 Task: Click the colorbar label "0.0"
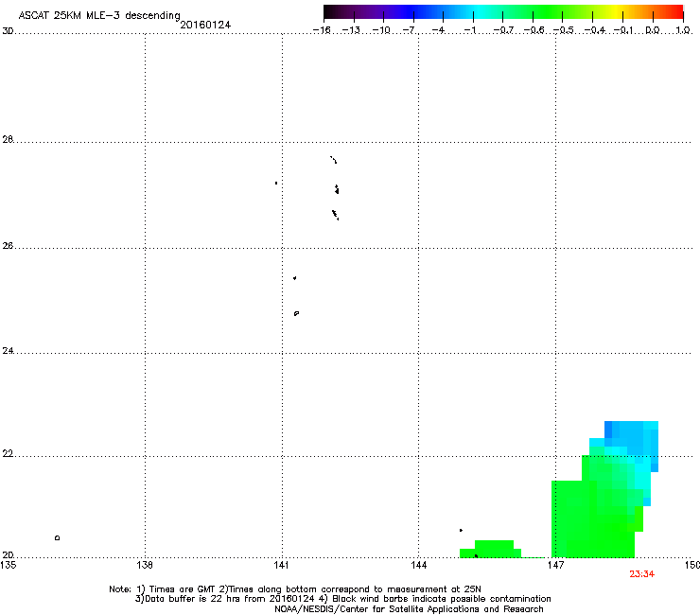(653, 30)
